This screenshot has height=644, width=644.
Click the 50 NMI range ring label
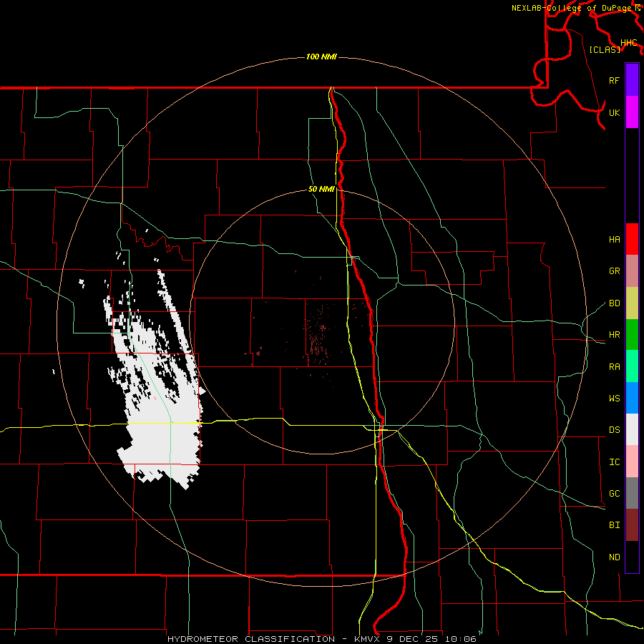pos(321,190)
